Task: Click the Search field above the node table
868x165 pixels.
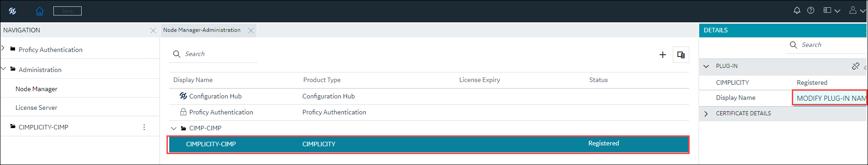Action: tap(213, 54)
